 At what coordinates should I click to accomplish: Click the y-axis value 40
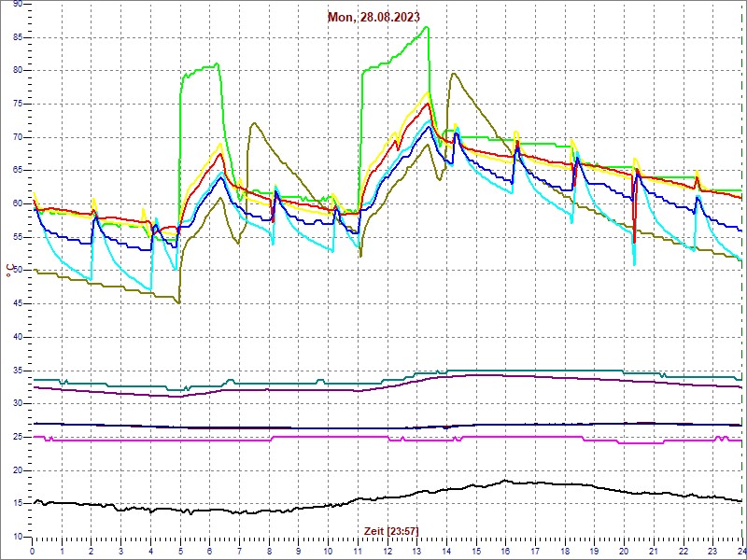[18, 337]
